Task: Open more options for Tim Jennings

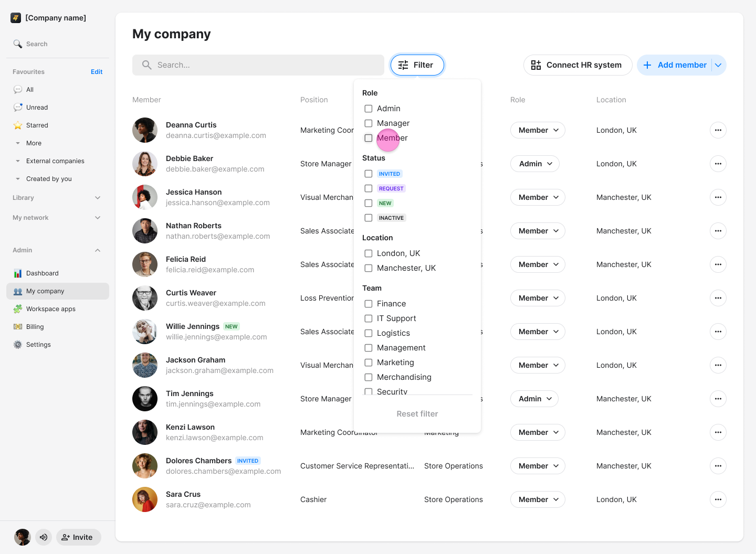Action: point(718,399)
